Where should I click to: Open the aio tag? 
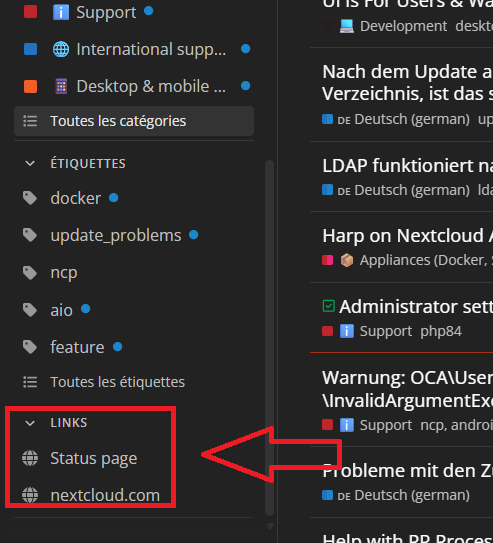(62, 310)
